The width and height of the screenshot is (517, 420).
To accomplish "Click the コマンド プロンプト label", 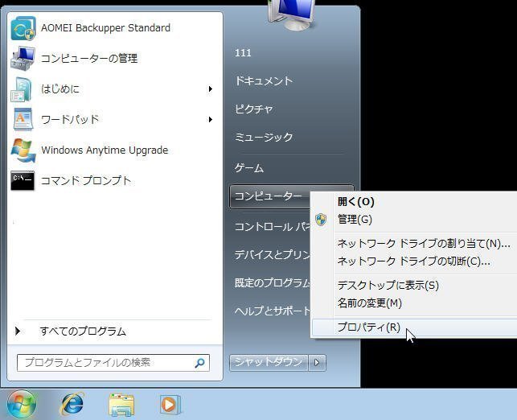I will point(86,180).
